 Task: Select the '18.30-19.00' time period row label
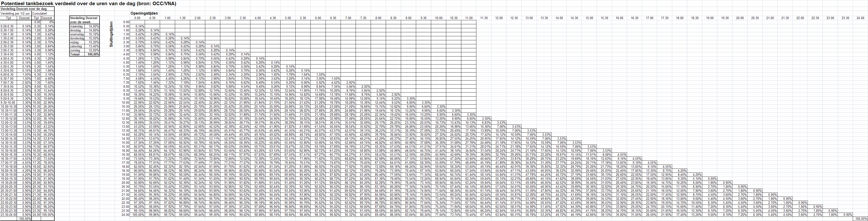[9, 175]
